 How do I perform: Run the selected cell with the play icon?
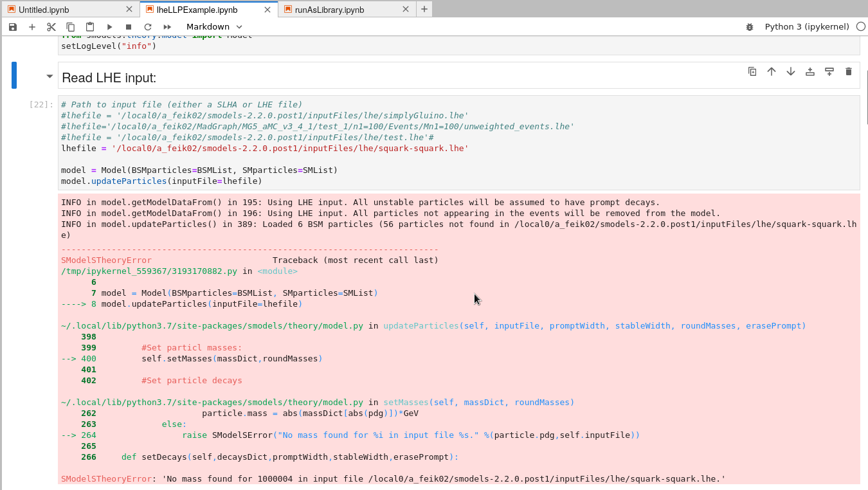(x=109, y=26)
